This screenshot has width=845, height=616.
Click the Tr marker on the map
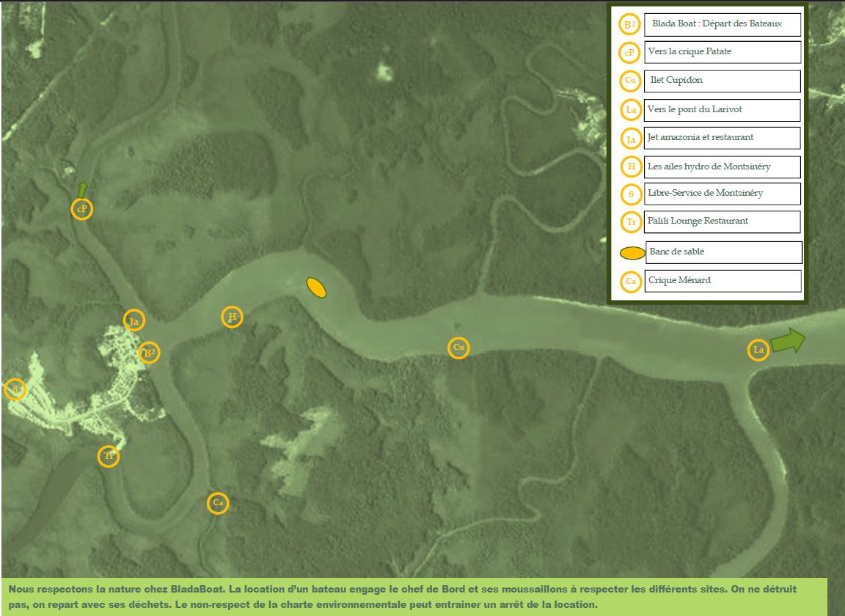click(x=109, y=456)
